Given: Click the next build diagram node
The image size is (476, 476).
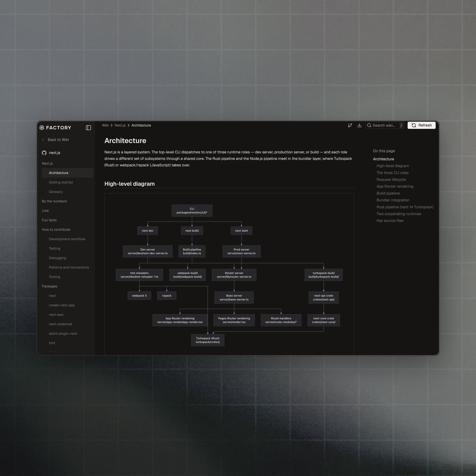Looking at the screenshot, I should 192,230.
